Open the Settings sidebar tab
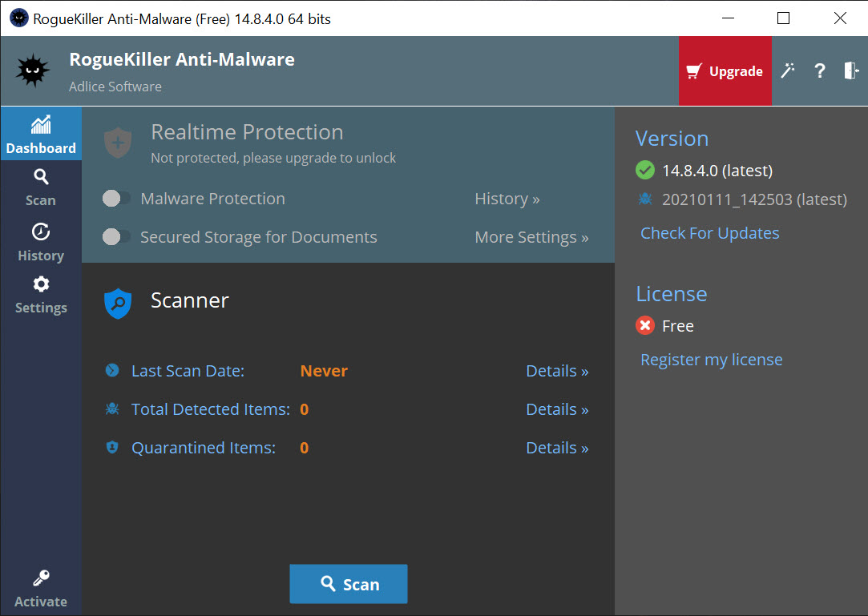The height and width of the screenshot is (616, 868). (x=41, y=296)
